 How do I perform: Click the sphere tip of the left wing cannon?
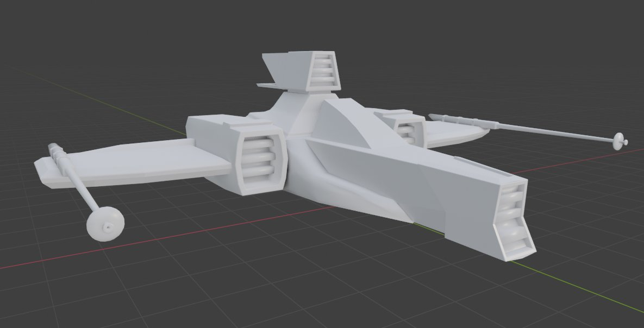(x=105, y=224)
